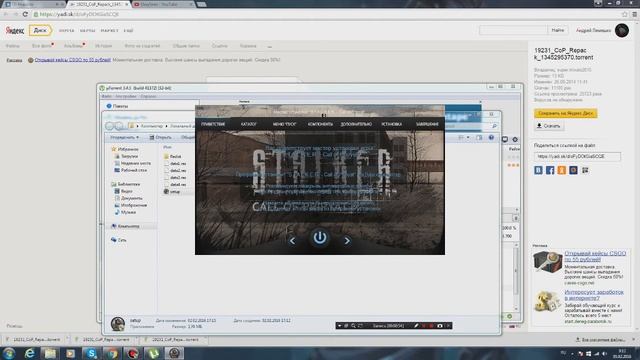Screen dimensions: 640x360
Task: Open the КОМПОНЕНТЫ installer tab
Action: (320, 124)
